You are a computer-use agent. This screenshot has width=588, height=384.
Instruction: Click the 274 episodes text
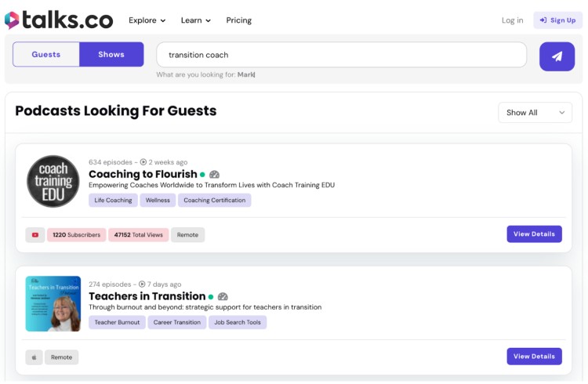tap(110, 284)
